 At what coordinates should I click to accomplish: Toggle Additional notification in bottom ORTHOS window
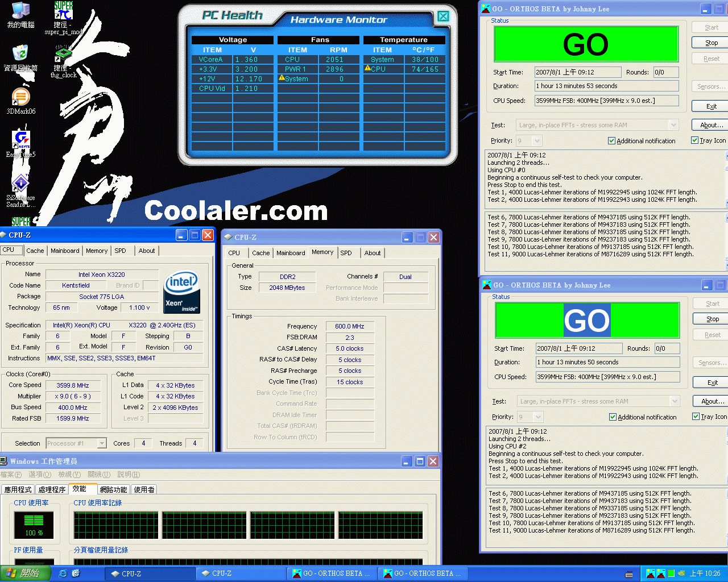tap(613, 417)
